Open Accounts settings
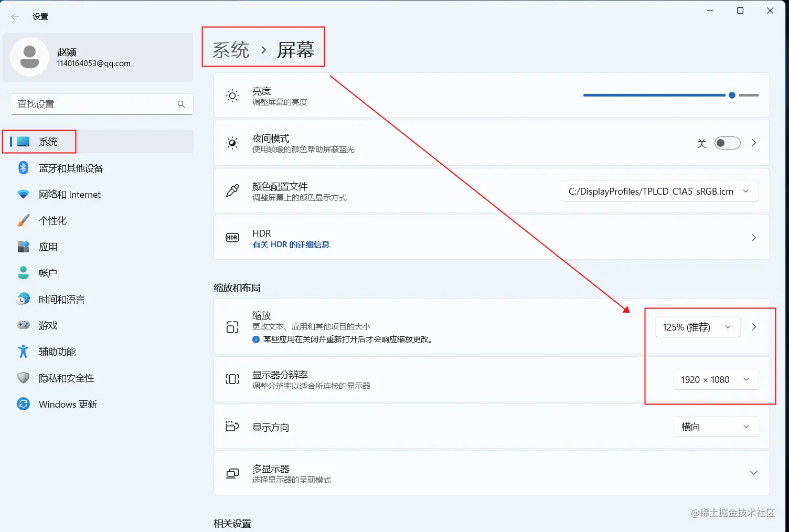 click(x=47, y=272)
